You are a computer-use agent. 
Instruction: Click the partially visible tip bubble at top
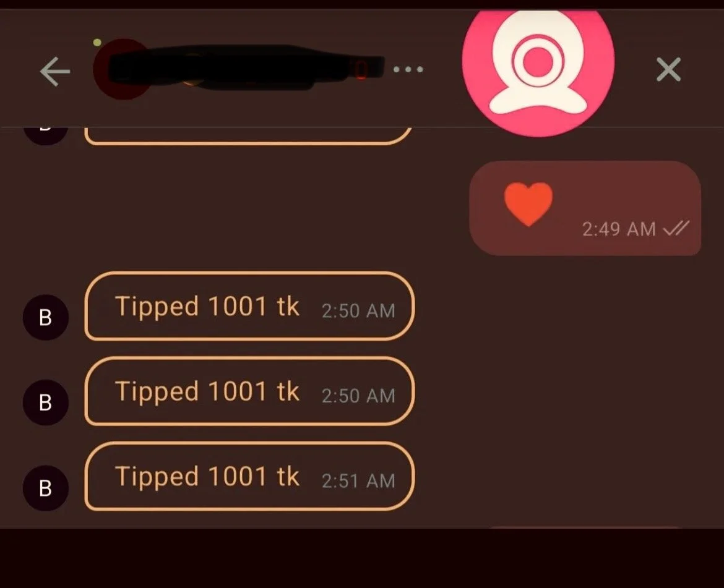248,135
